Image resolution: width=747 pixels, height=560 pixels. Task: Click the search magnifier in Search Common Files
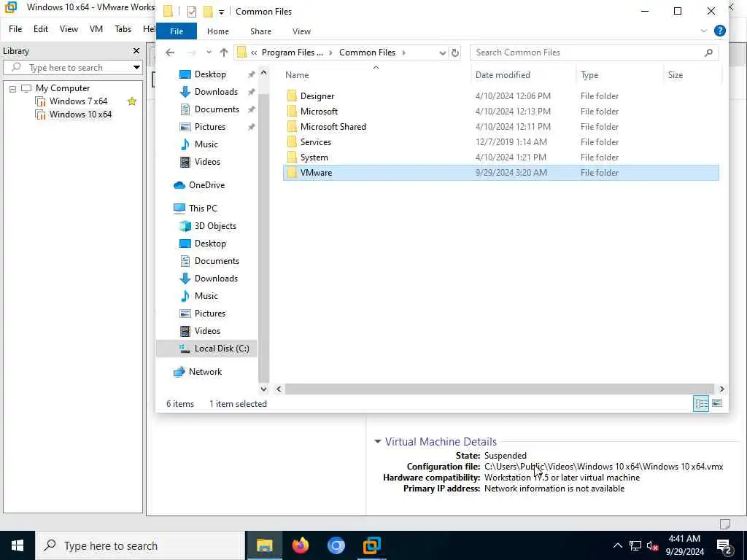tap(708, 52)
